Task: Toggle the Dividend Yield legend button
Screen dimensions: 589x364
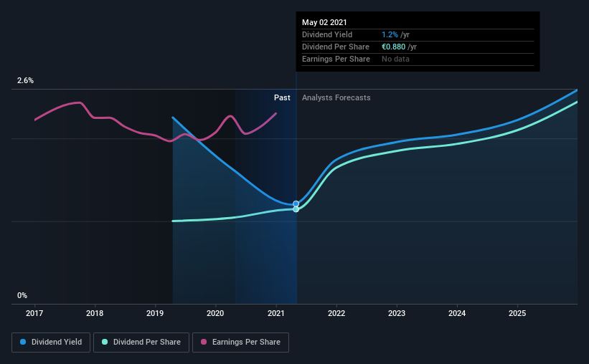Action: point(51,343)
